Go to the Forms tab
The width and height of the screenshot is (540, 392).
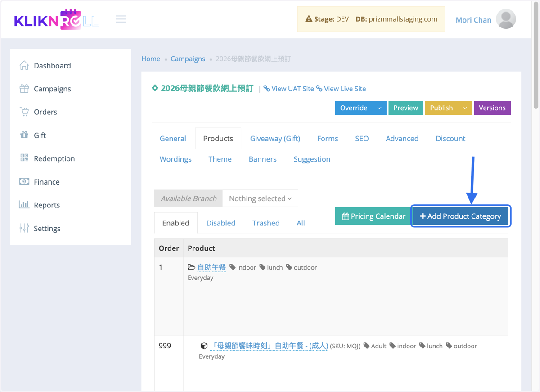point(328,138)
